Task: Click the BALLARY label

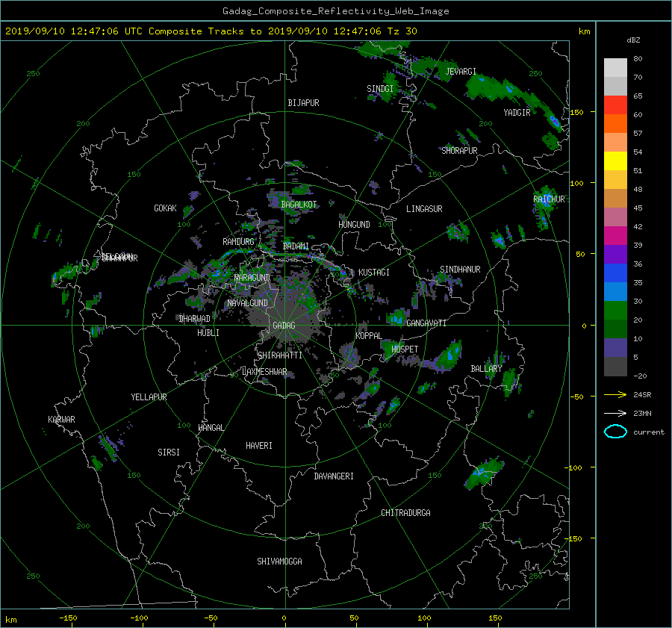Action: (x=486, y=369)
